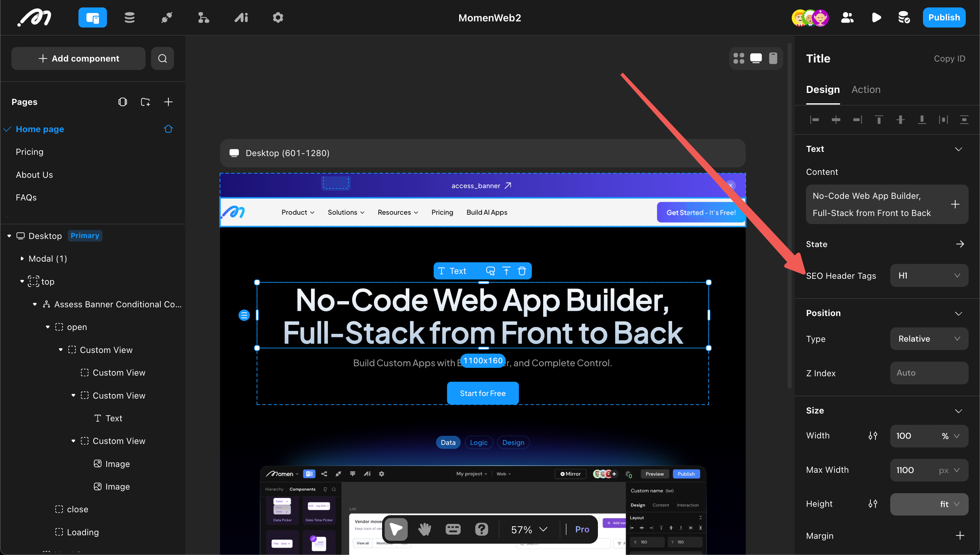Viewport: 980px width, 555px height.
Task: Collapse the Desktop tree node
Action: [x=9, y=236]
